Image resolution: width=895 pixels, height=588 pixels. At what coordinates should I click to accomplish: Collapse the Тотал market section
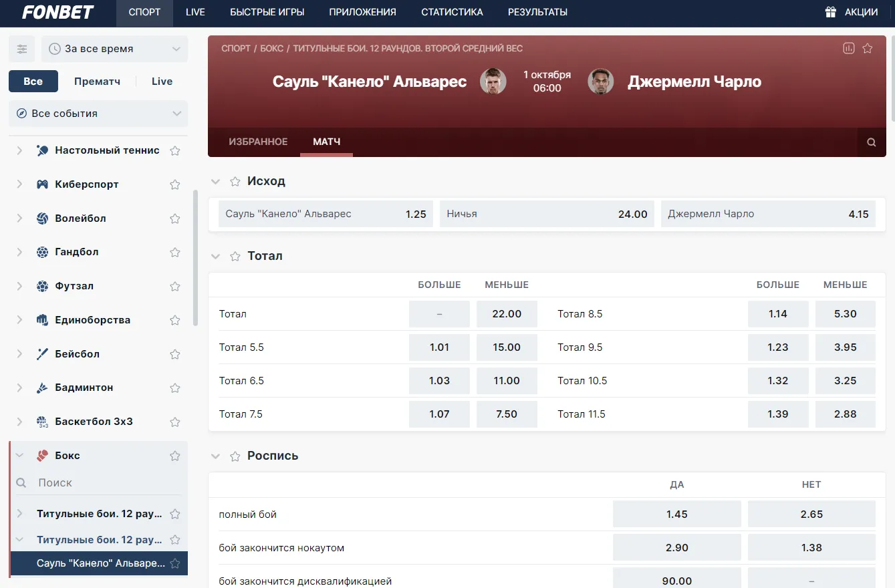[215, 256]
